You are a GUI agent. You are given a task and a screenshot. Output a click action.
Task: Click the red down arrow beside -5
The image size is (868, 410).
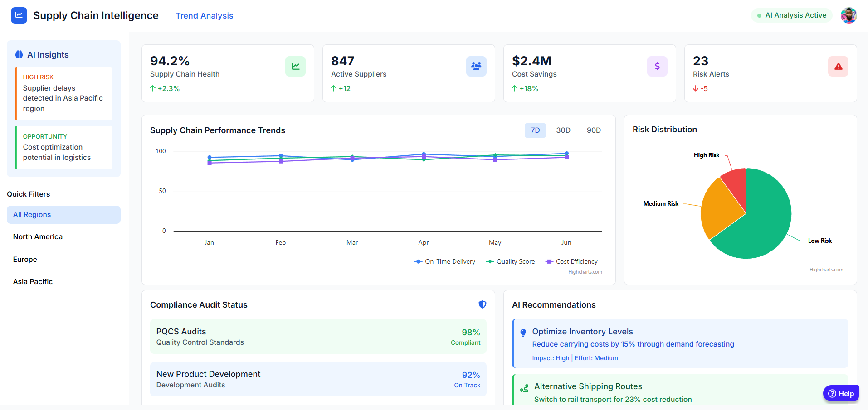(696, 88)
